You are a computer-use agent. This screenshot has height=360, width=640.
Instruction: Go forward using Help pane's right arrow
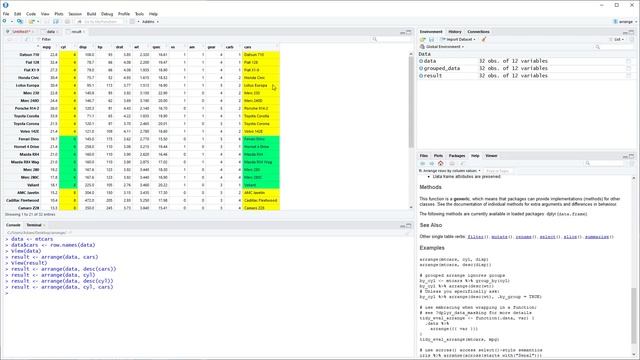[431, 163]
